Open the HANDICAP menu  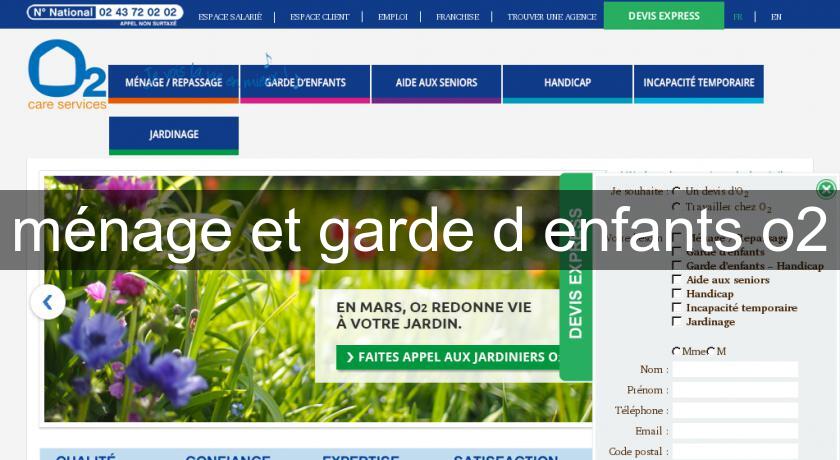(x=567, y=84)
